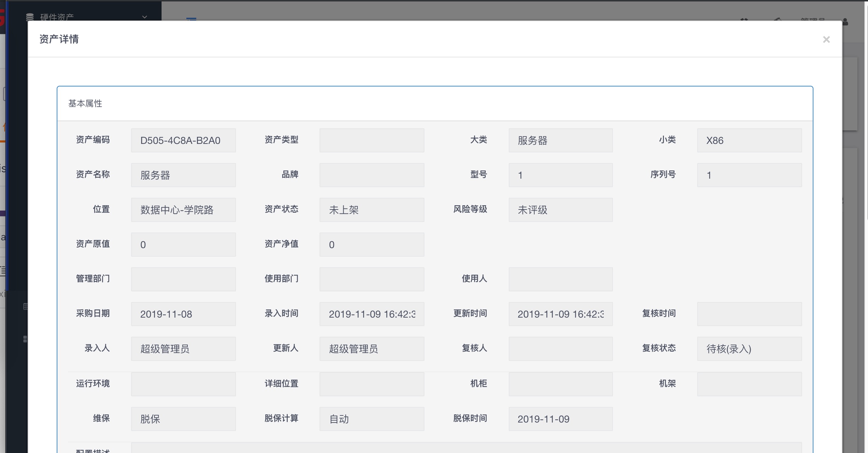The height and width of the screenshot is (453, 868).
Task: Click the 脱保时间 field showing 2019-11-09
Action: point(560,419)
